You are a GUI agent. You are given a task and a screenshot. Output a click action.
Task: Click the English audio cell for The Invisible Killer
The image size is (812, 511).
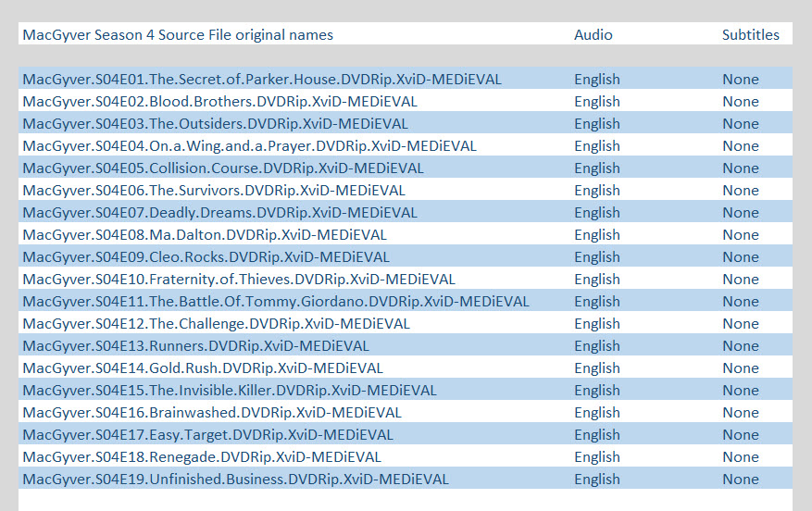(x=597, y=391)
